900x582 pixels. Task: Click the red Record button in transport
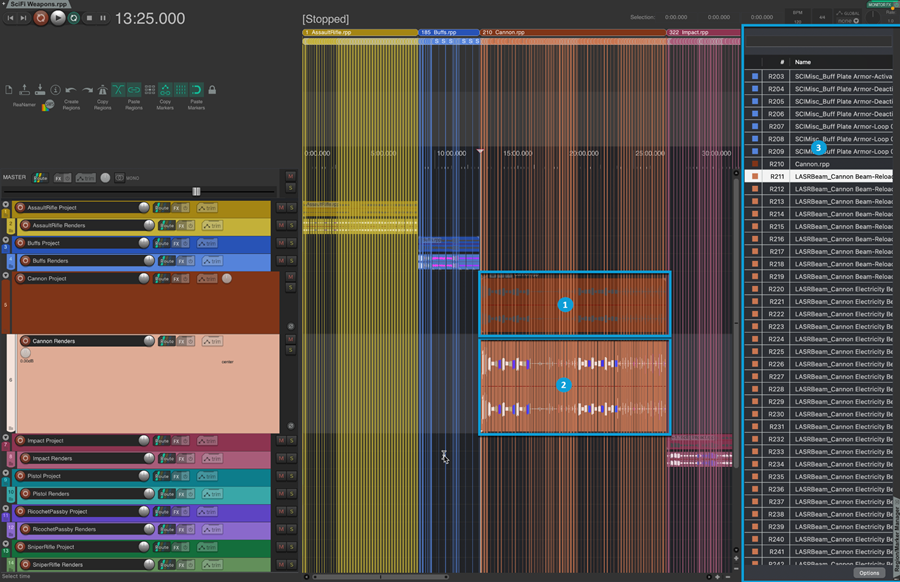pos(41,18)
